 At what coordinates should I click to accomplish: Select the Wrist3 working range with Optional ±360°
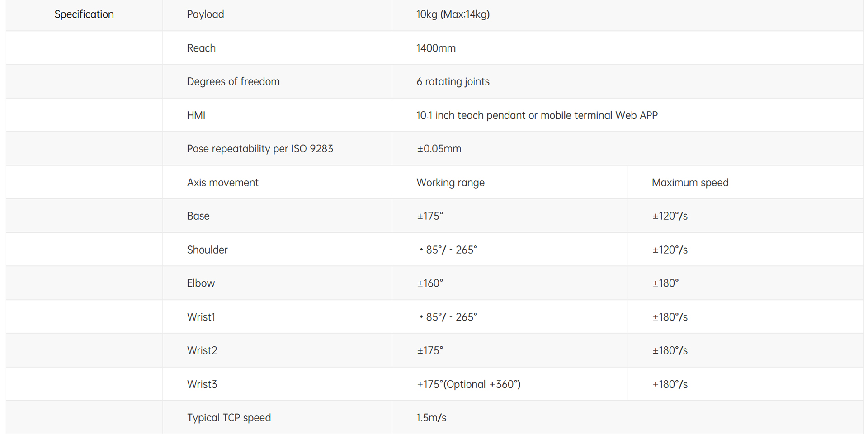coord(468,384)
